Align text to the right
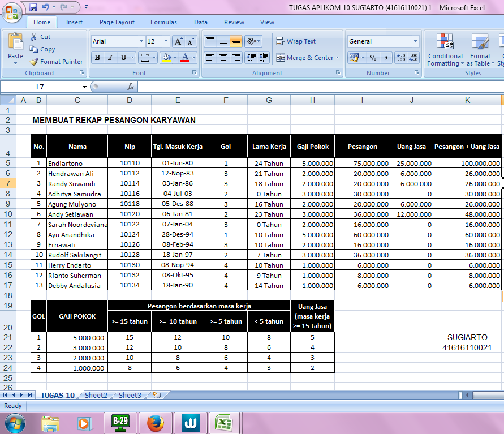 click(x=236, y=58)
